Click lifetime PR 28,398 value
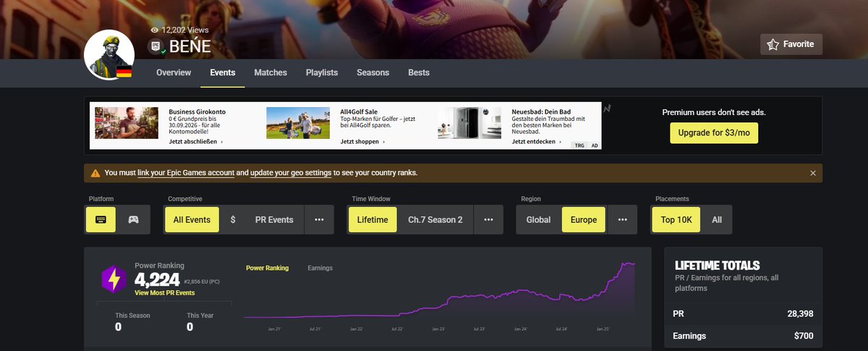Screen dimensions: 868x351 (x=799, y=314)
